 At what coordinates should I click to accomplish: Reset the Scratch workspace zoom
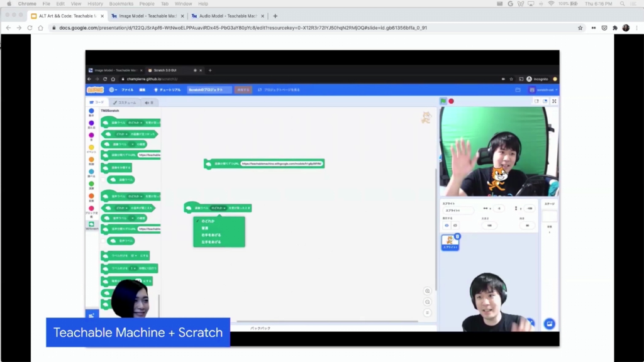[x=427, y=313]
